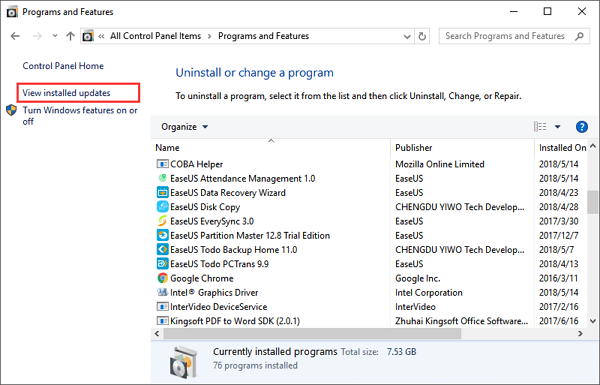The width and height of the screenshot is (600, 385).
Task: Click the 2018/4/13 install date
Action: (558, 264)
